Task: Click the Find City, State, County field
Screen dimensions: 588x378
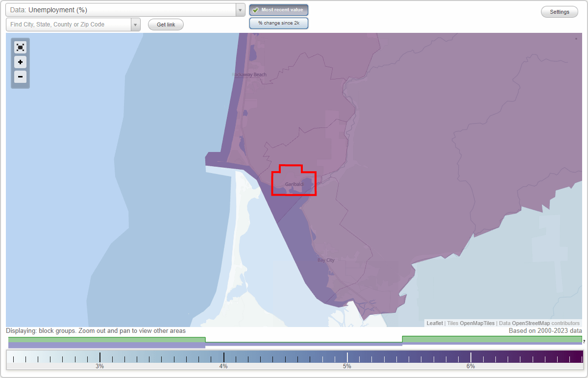Action: click(x=69, y=25)
